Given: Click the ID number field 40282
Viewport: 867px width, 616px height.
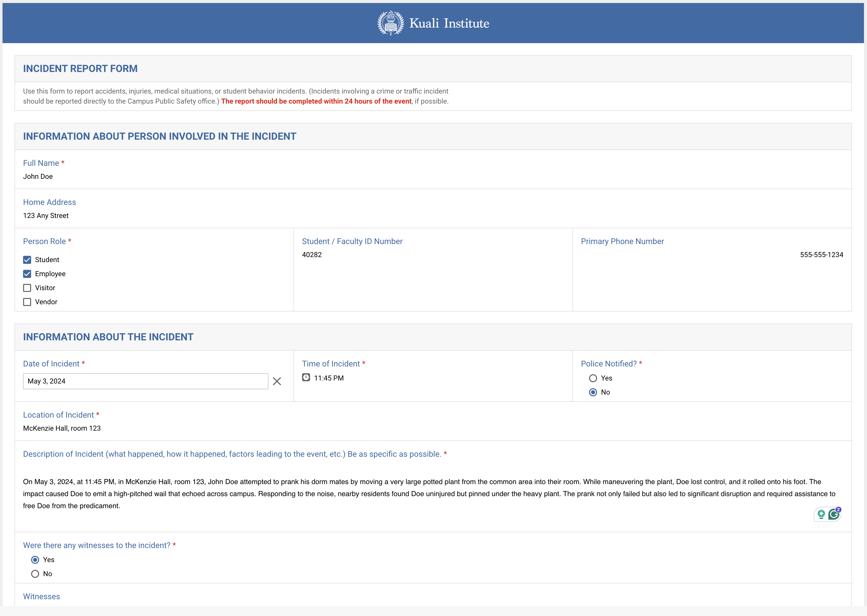Looking at the screenshot, I should coord(312,255).
